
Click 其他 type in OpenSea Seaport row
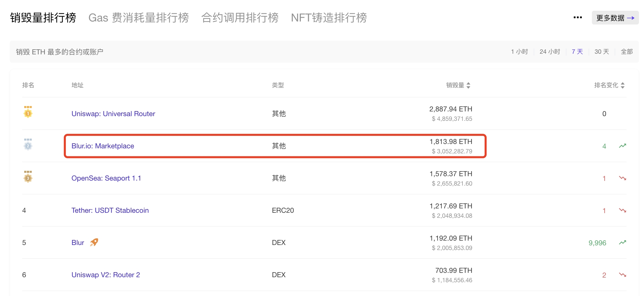pos(279,178)
